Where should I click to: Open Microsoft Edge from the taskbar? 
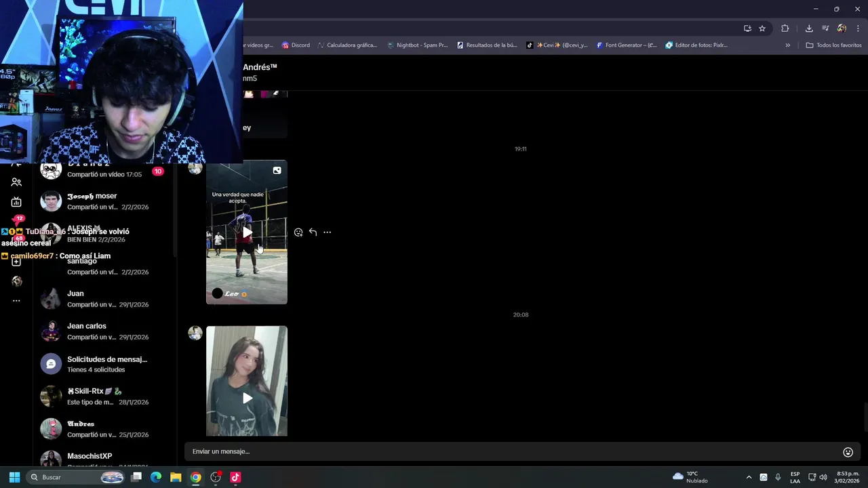156,477
